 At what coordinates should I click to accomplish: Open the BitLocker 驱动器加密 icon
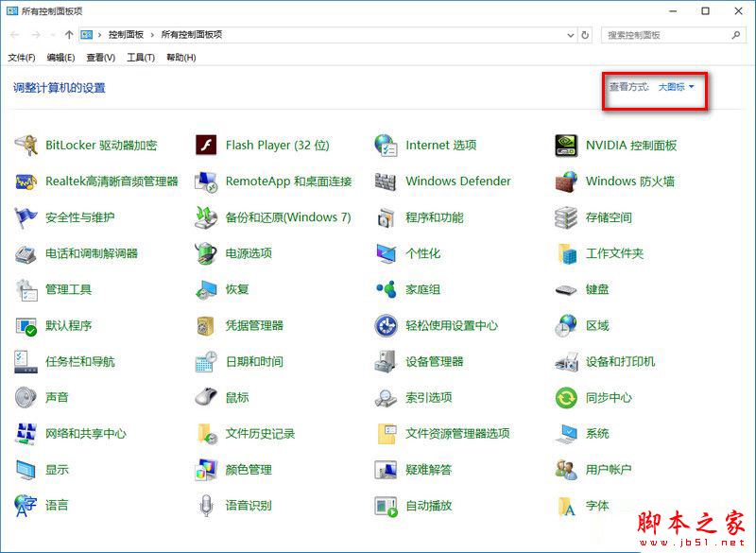coord(26,146)
